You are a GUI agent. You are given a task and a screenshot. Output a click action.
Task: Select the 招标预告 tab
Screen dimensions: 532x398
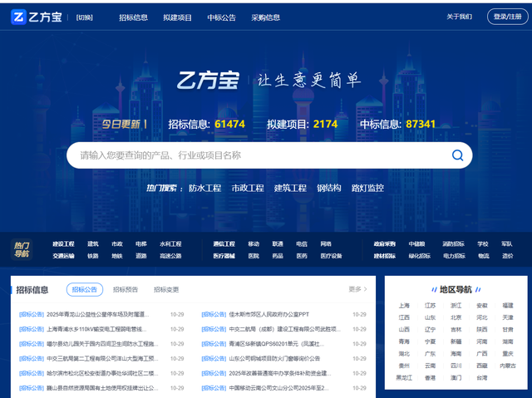[x=126, y=289]
